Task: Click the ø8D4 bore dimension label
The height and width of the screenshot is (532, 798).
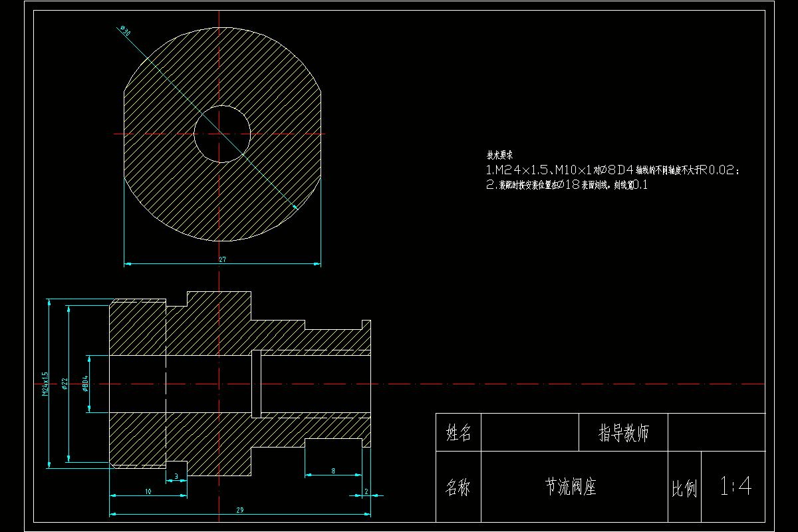Action: click(x=84, y=384)
